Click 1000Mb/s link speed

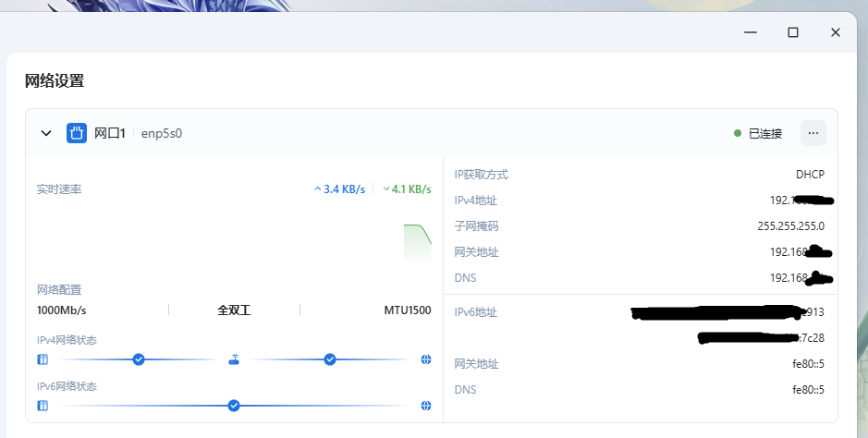[x=61, y=310]
